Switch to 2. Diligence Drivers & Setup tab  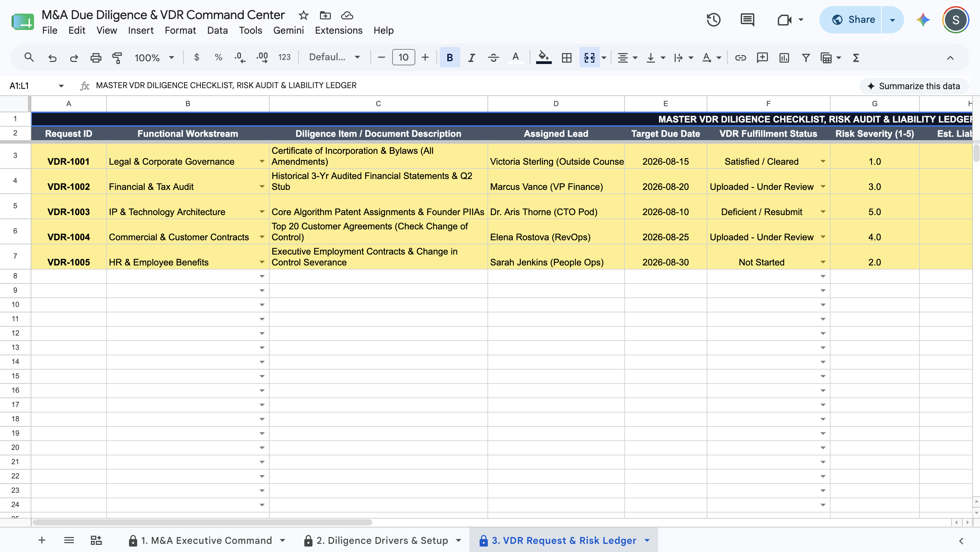(382, 540)
